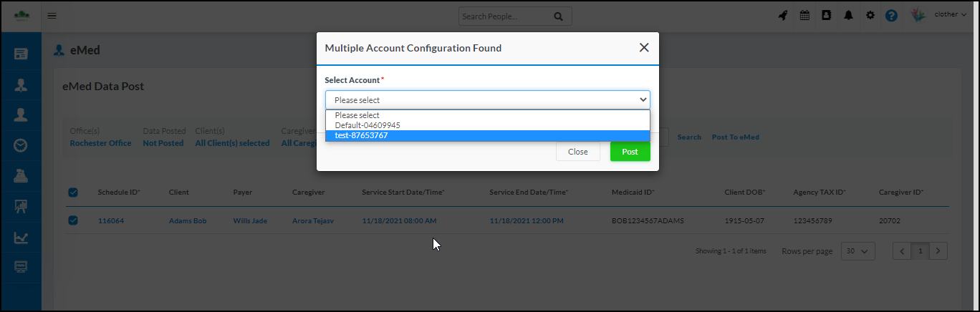Image resolution: width=980 pixels, height=312 pixels.
Task: Open the settings gear icon
Action: [870, 15]
